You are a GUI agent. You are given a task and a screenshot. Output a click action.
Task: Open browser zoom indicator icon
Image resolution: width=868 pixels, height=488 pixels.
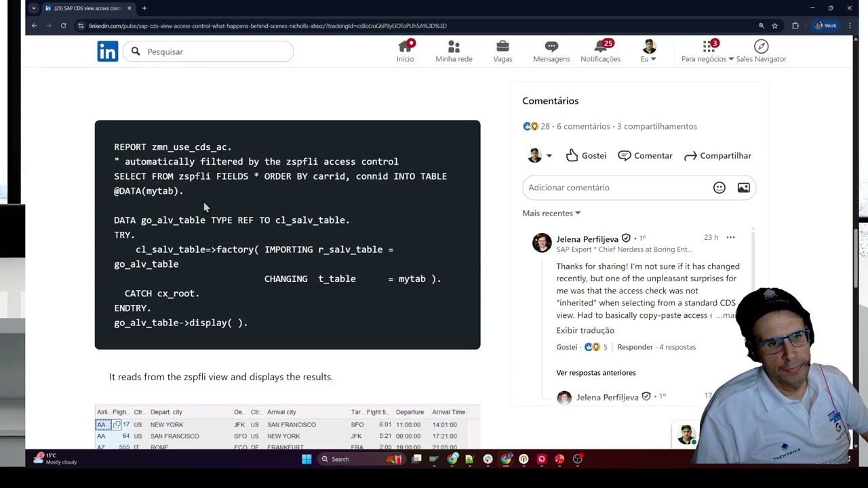762,26
